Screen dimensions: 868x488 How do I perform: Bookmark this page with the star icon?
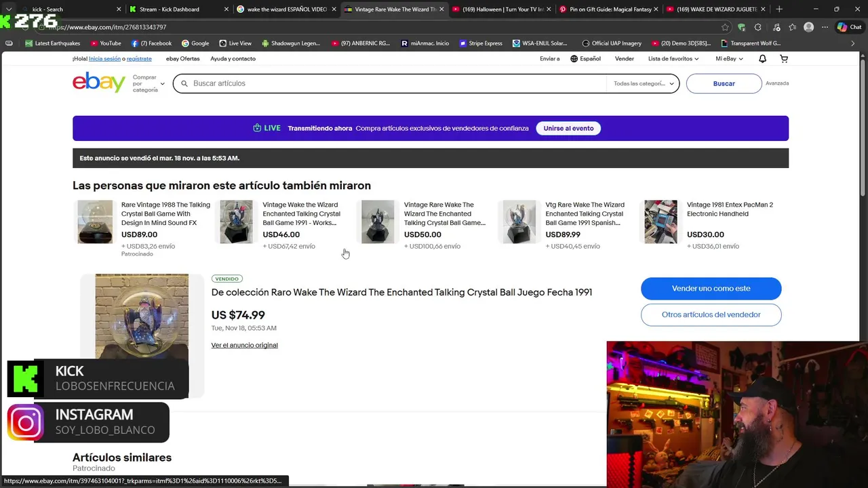725,27
